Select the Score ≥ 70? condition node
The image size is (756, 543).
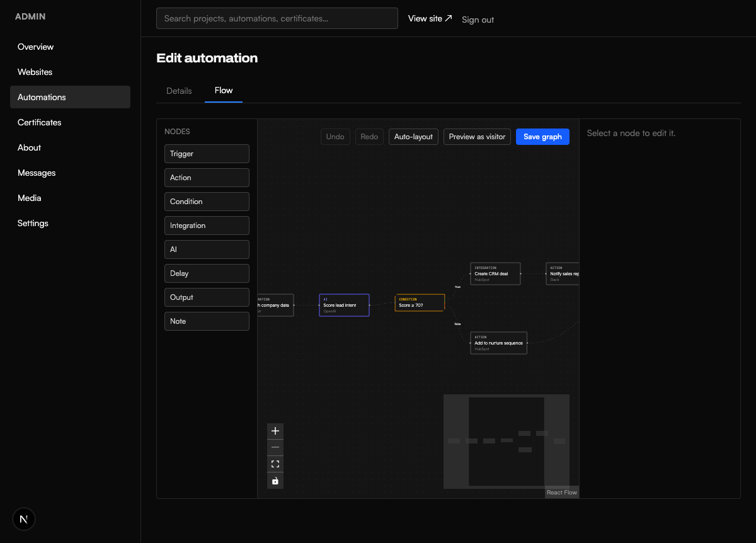[420, 302]
